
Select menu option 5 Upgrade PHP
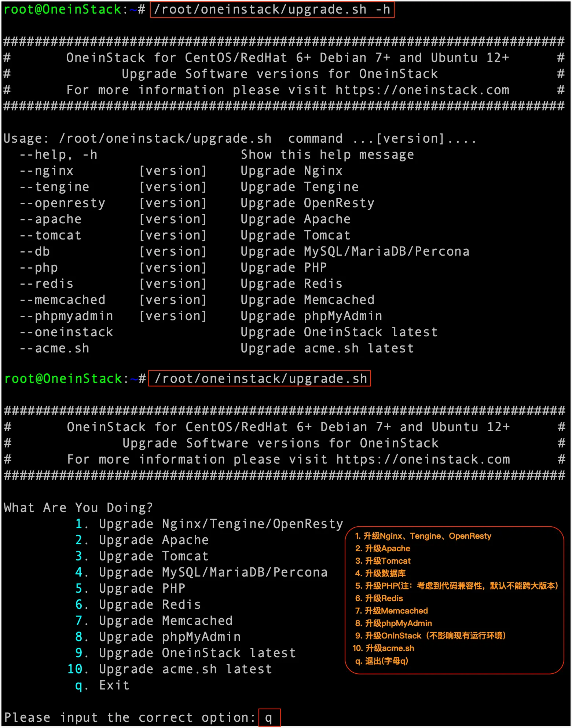tap(142, 589)
